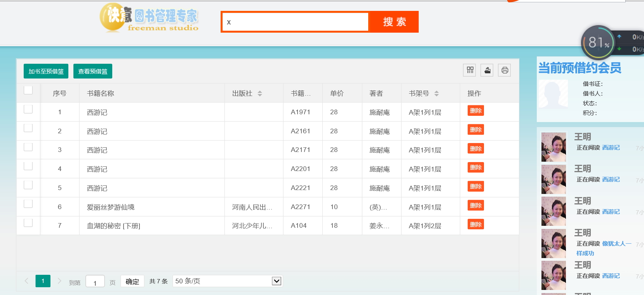Click the 加书至预借篮 button
The image size is (644, 295).
click(x=46, y=71)
